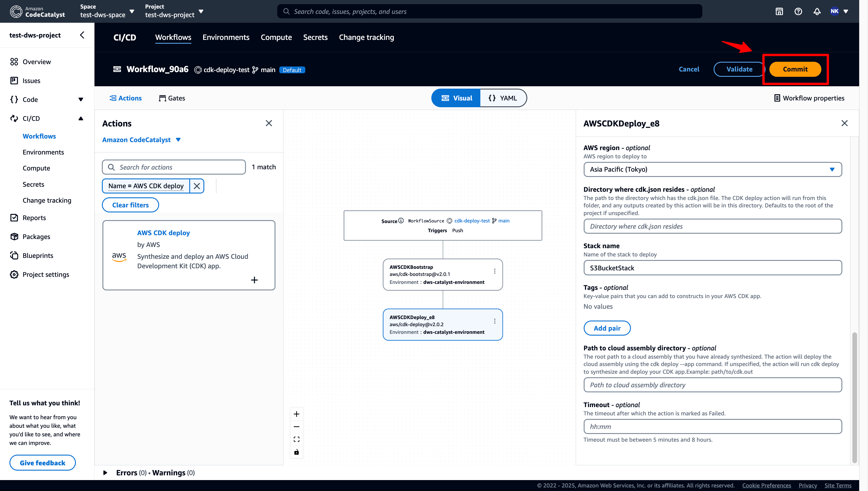Viewport: 868px width, 491px height.
Task: Click the Validate button
Action: tap(739, 69)
